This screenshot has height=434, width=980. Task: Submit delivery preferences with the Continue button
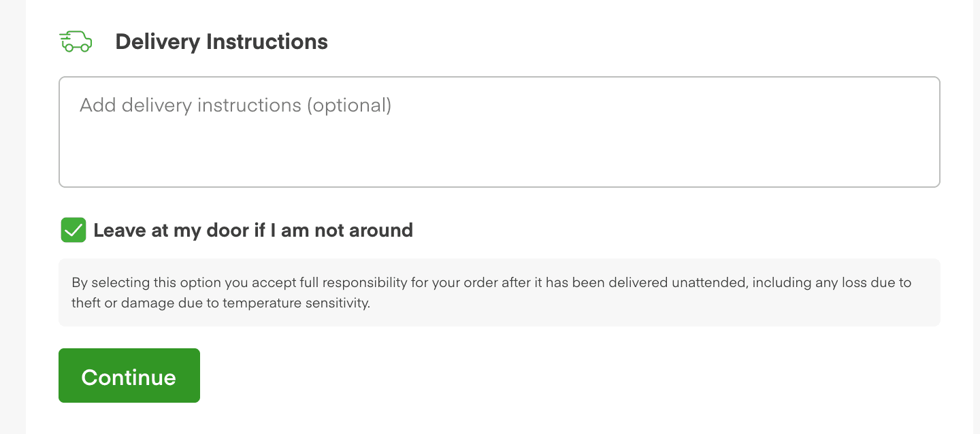coord(129,375)
